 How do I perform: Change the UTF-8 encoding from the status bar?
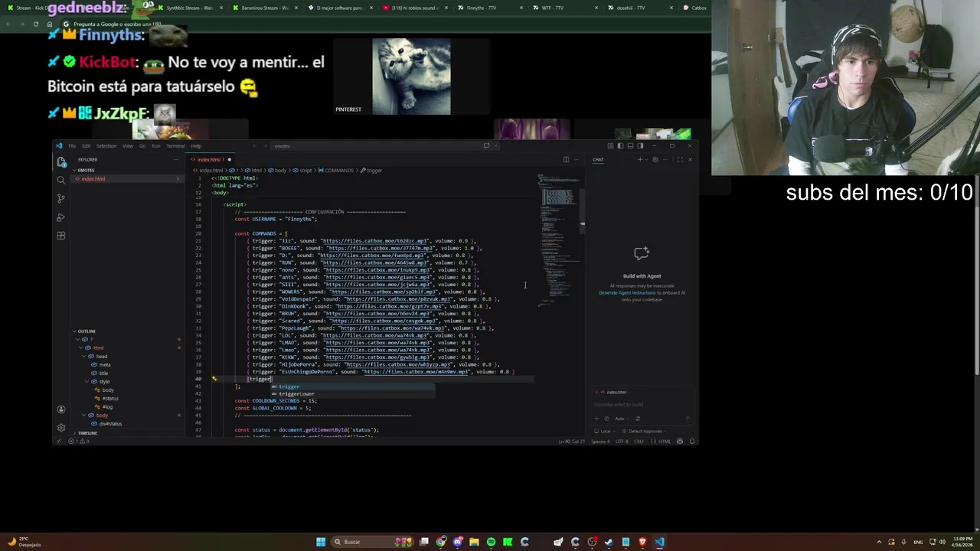(x=622, y=442)
